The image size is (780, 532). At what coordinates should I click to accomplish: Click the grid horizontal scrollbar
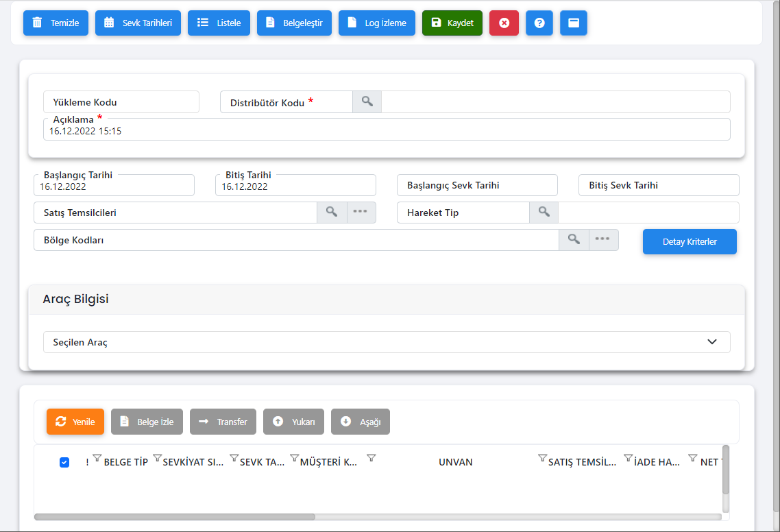click(175, 517)
